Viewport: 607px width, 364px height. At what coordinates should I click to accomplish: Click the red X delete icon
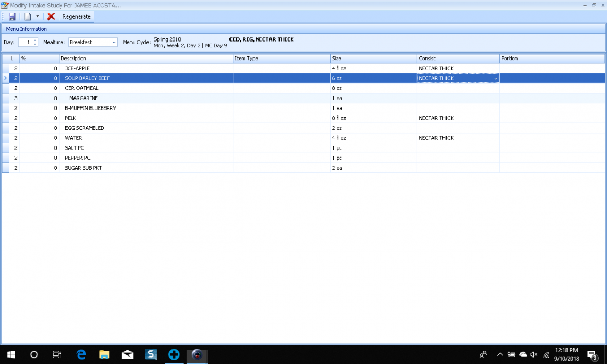point(51,16)
